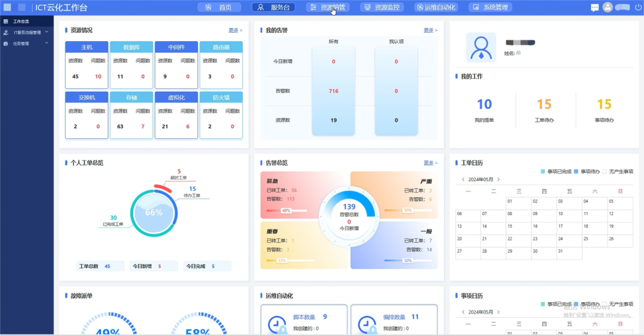
Task: Open the 首页 navigation tab
Action: pos(219,7)
